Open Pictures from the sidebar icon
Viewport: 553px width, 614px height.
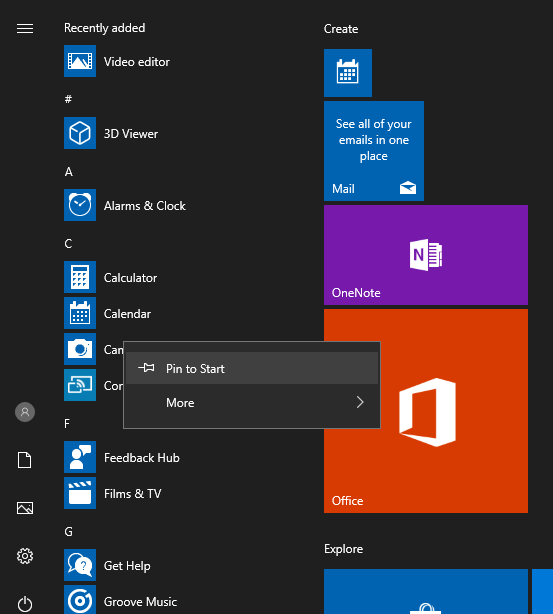click(x=25, y=508)
